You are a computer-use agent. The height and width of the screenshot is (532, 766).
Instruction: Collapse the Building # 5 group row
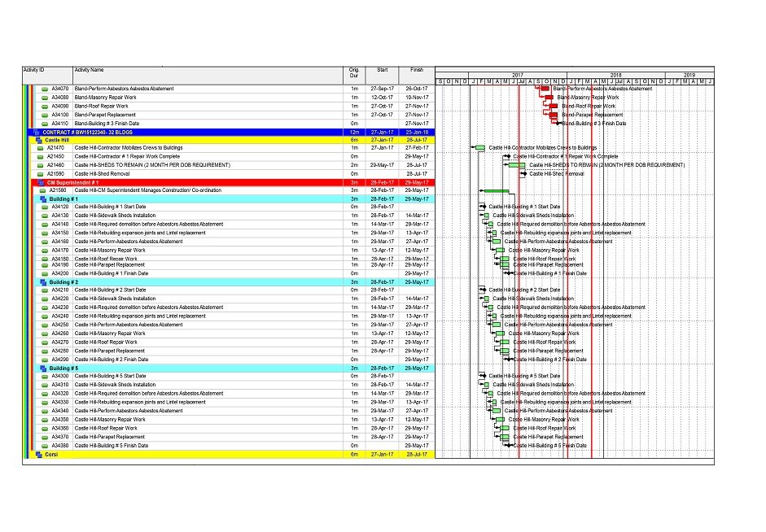pos(43,368)
